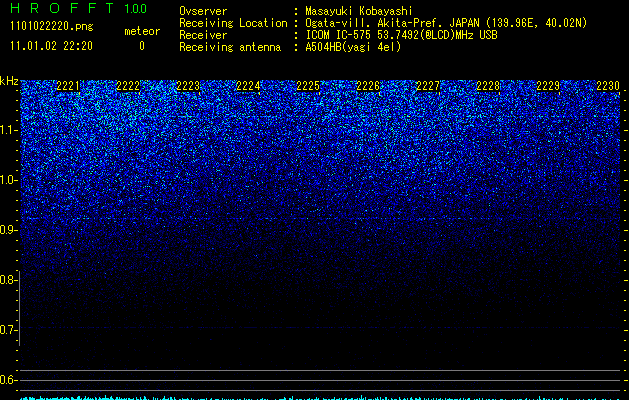Click the 2228 time marker
Viewport: 629px width, 400px height.
click(x=488, y=86)
